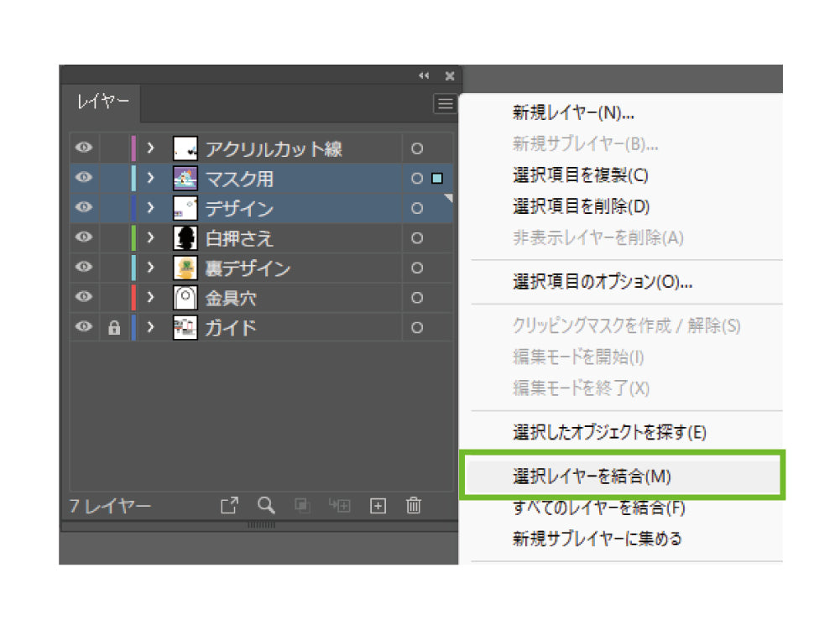This screenshot has width=840, height=630.
Task: Click the 金具穴 layer thumbnail
Action: point(185,298)
